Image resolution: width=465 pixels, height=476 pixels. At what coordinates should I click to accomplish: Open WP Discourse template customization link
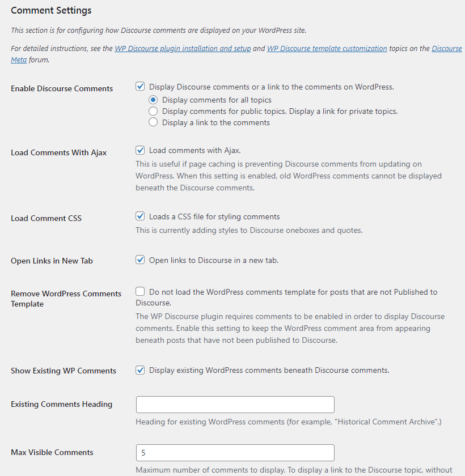327,49
